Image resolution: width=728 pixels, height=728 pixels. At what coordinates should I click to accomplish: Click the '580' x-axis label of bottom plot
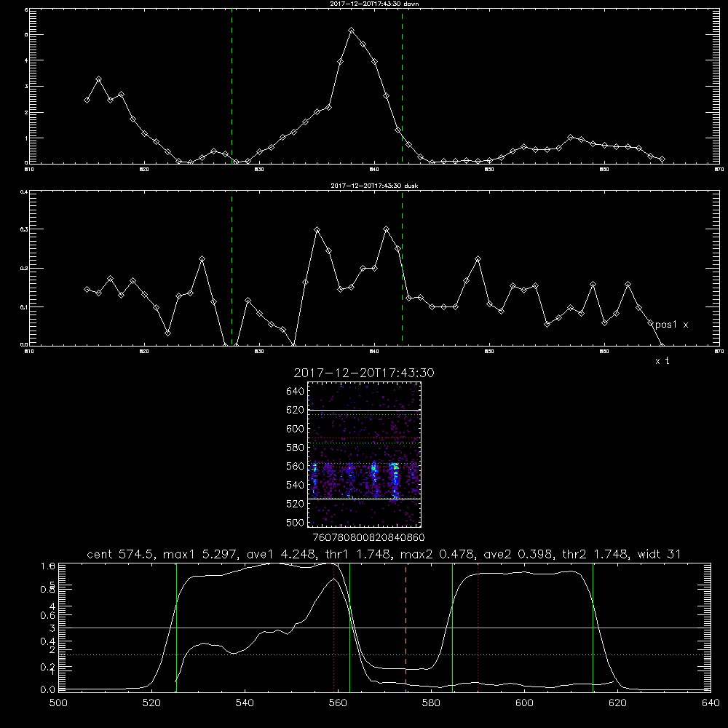tap(431, 703)
